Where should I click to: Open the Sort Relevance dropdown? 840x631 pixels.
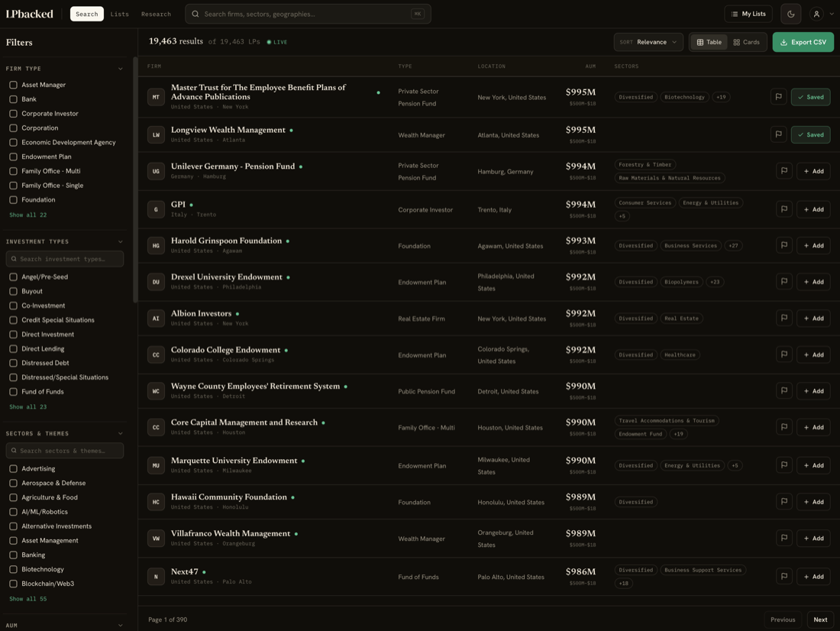[648, 42]
